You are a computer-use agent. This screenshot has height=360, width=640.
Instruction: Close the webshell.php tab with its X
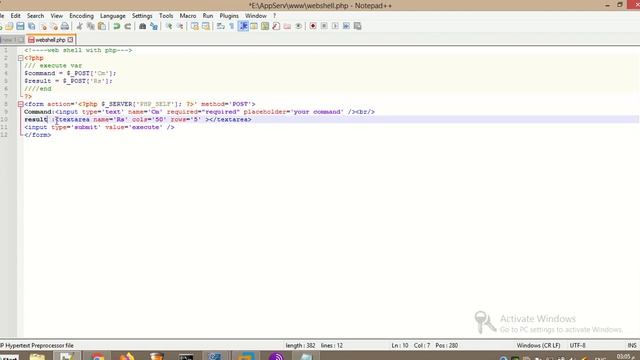[71, 40]
